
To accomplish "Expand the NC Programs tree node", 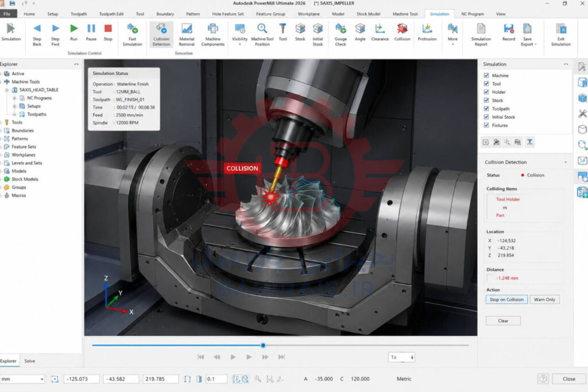I will [x=14, y=98].
